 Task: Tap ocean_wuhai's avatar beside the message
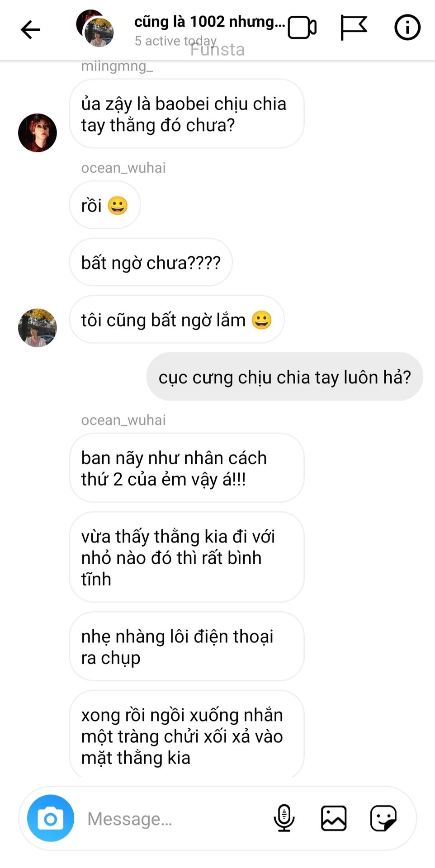[38, 328]
